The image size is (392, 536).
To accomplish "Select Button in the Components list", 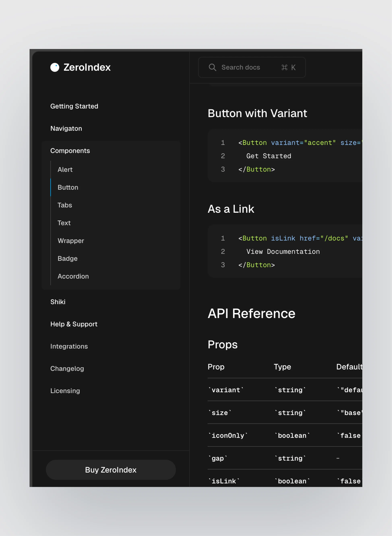I will [68, 187].
